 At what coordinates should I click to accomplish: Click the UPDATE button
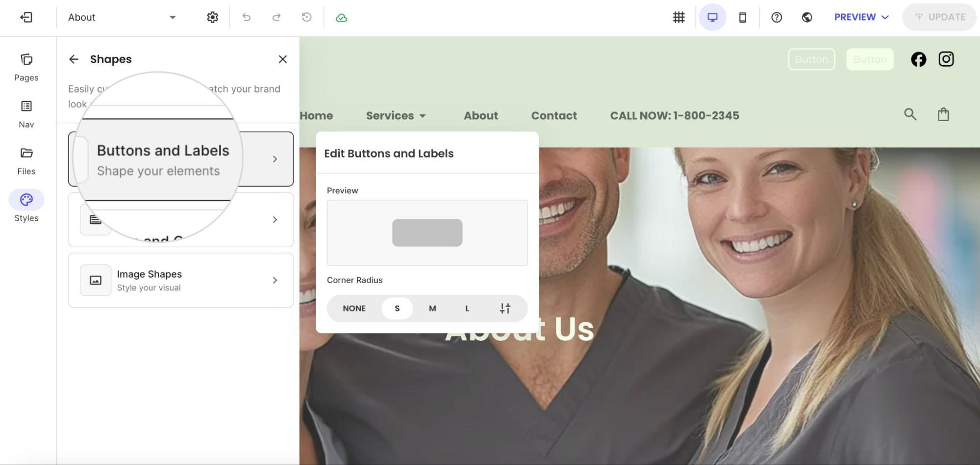click(x=939, y=17)
